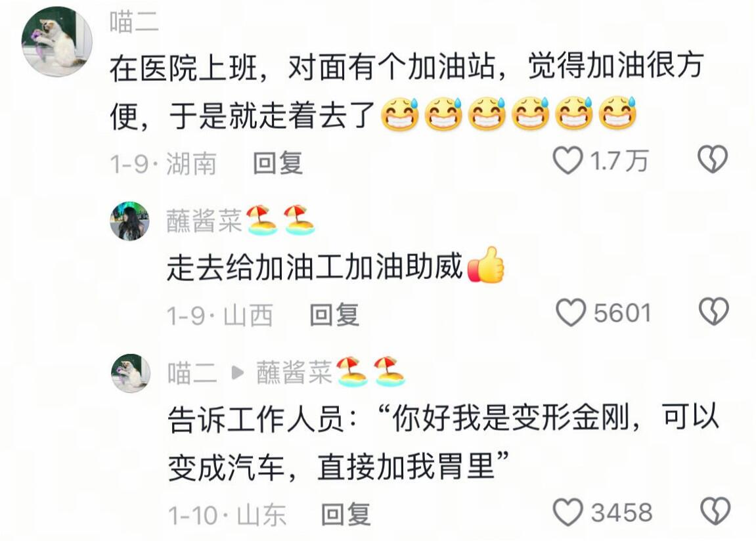Like the comment with 5601 likes
Viewport: 756px width, 541px height.
click(571, 312)
